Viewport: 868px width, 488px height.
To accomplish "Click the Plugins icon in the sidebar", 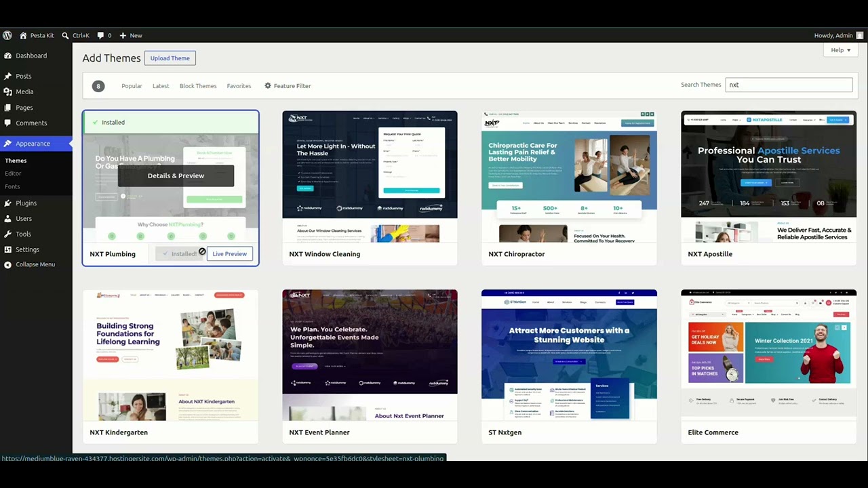I will (x=7, y=203).
